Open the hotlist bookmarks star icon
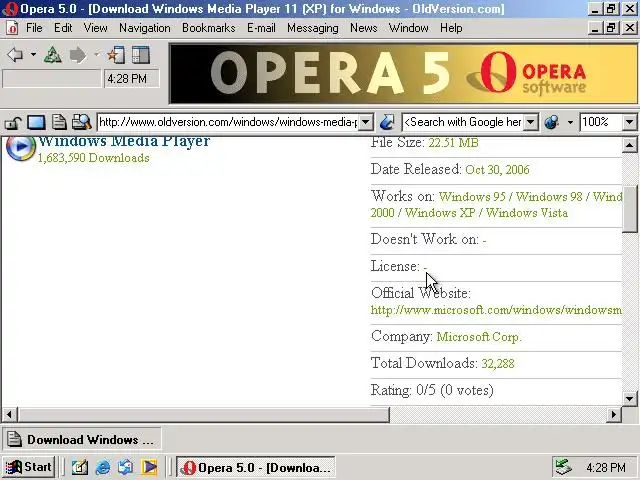The height and width of the screenshot is (480, 640). point(116,55)
